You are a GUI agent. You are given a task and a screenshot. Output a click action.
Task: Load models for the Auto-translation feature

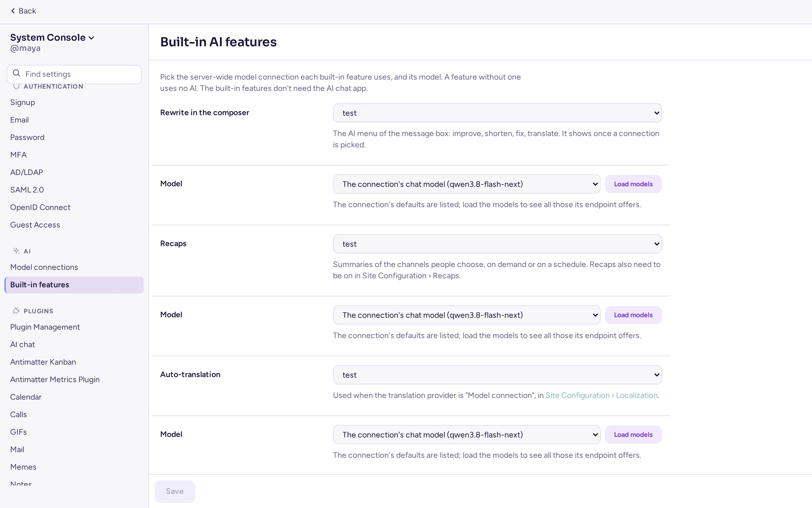coord(633,435)
